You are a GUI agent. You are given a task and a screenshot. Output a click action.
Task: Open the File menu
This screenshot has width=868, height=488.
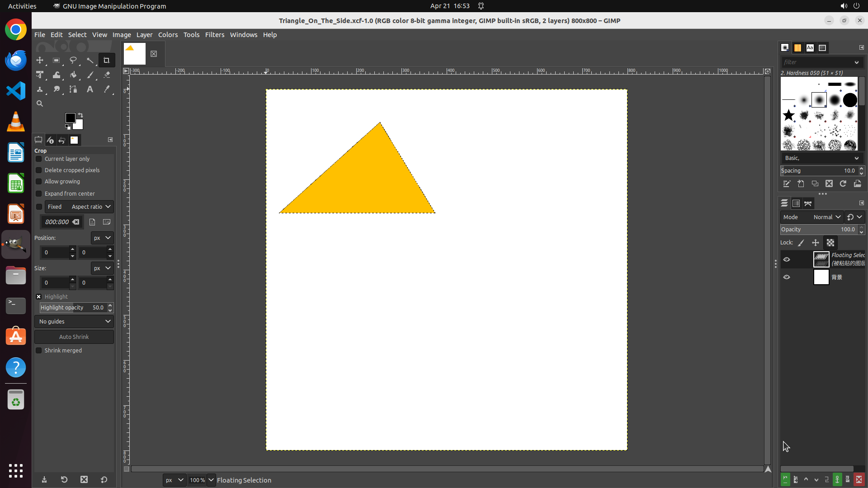tap(40, 35)
